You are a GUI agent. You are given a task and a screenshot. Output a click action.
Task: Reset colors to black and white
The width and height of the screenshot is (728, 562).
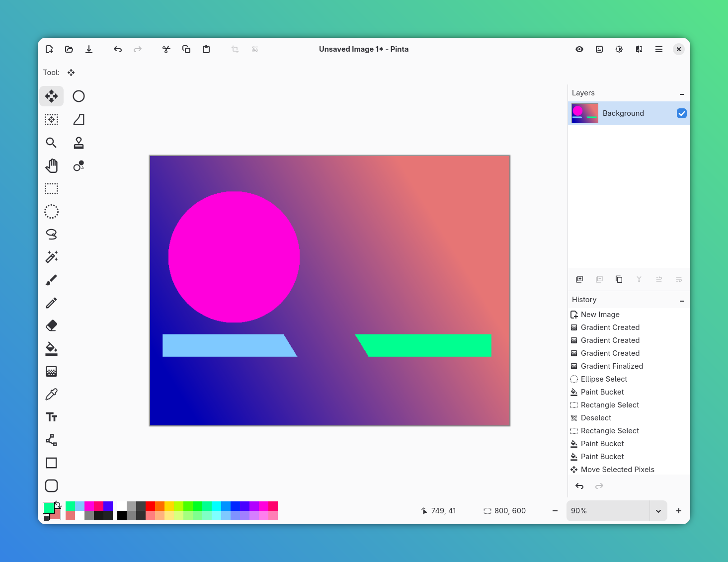(x=46, y=518)
